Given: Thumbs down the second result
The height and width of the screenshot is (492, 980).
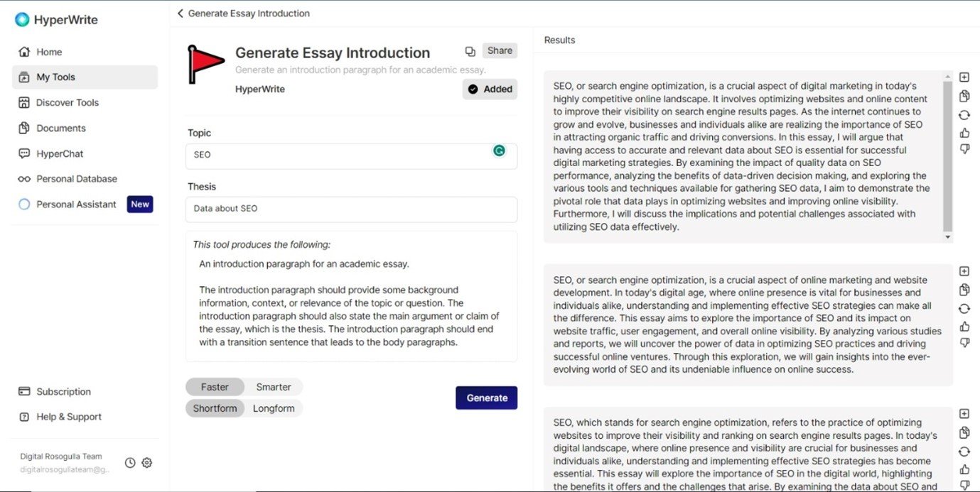Looking at the screenshot, I should click(964, 343).
